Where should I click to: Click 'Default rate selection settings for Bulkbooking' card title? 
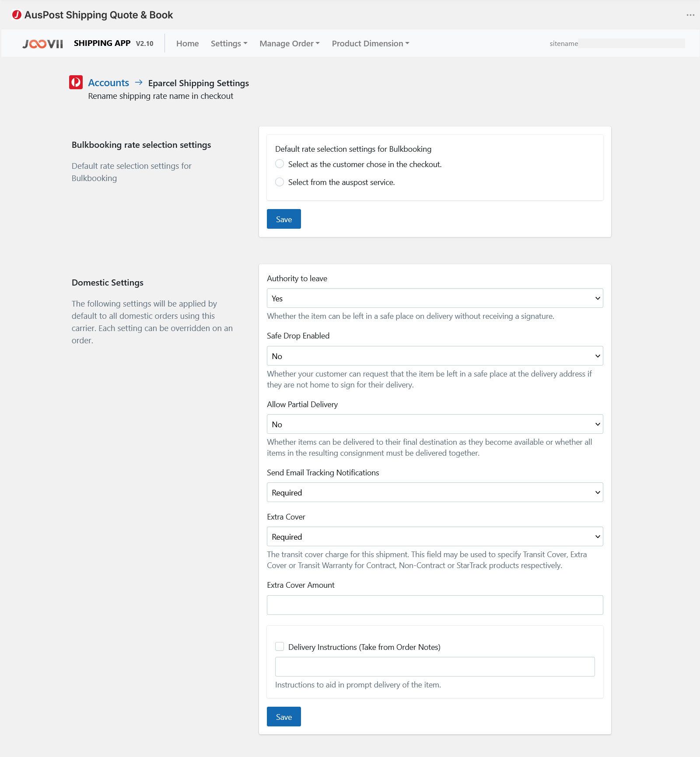tap(353, 149)
